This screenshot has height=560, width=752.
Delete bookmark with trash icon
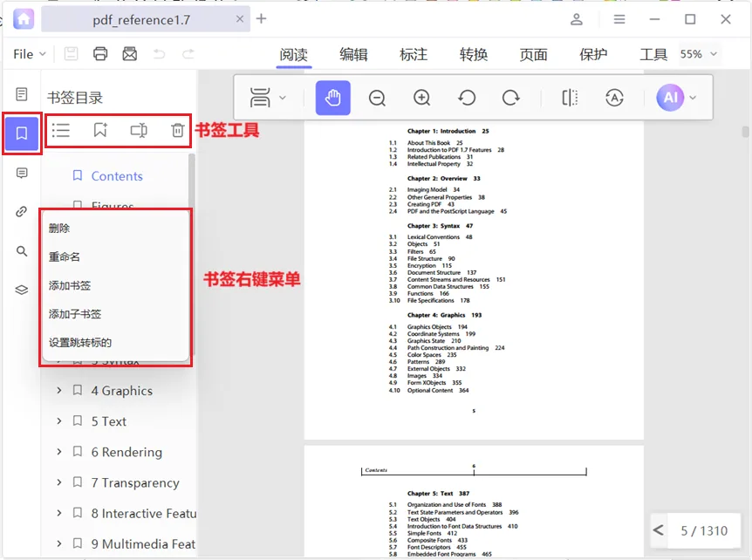(177, 130)
